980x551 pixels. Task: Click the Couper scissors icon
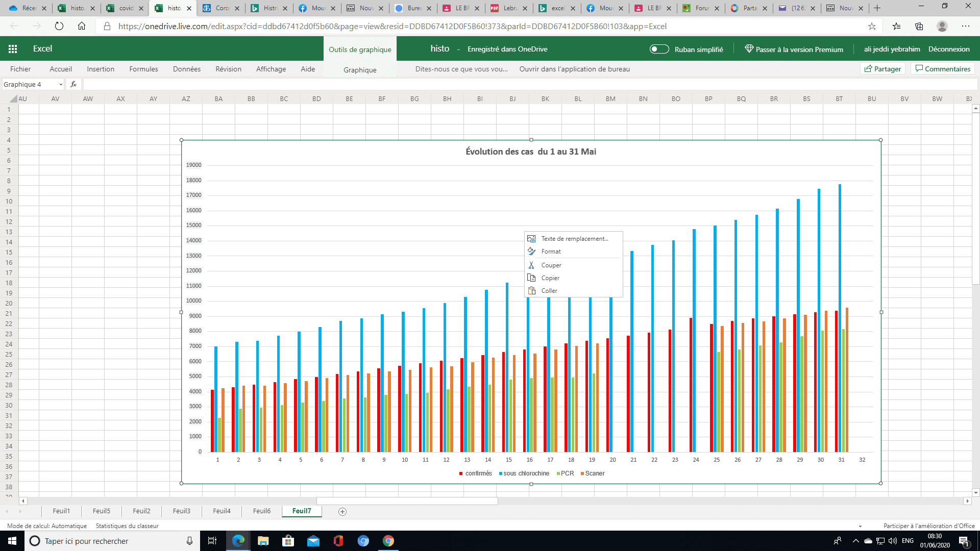pyautogui.click(x=531, y=265)
